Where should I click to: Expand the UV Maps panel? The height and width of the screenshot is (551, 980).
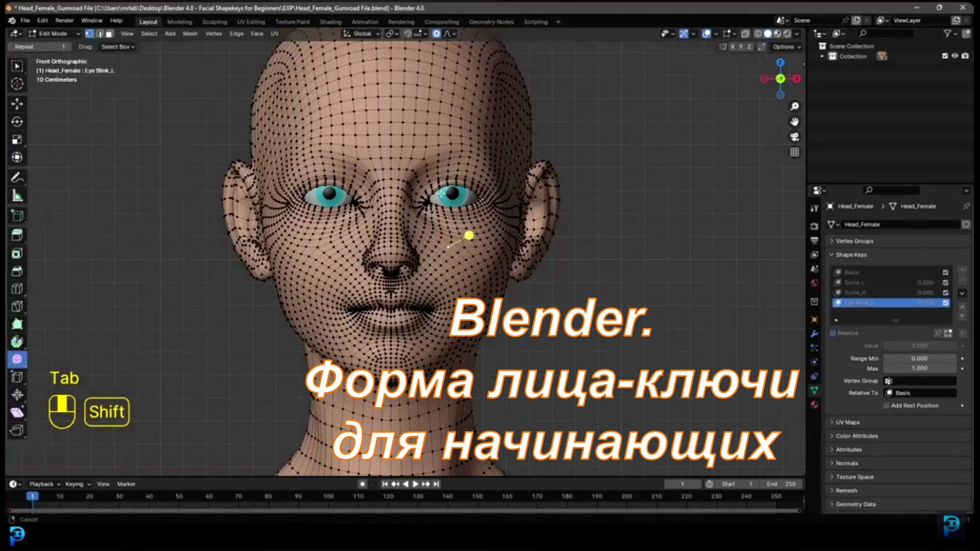[847, 422]
